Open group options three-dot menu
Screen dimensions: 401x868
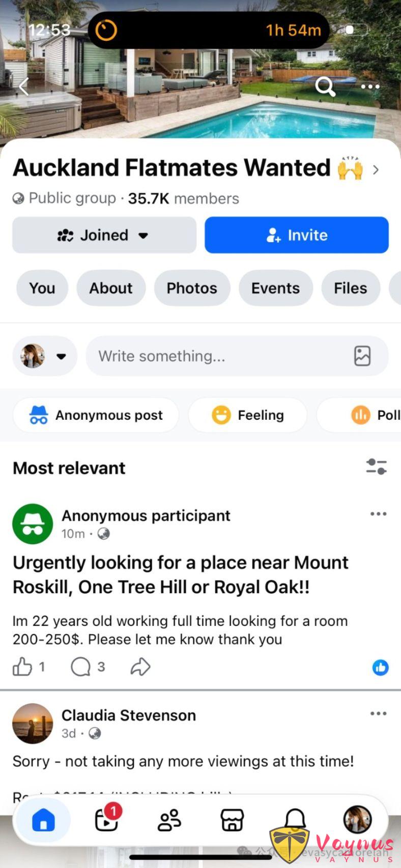[370, 86]
